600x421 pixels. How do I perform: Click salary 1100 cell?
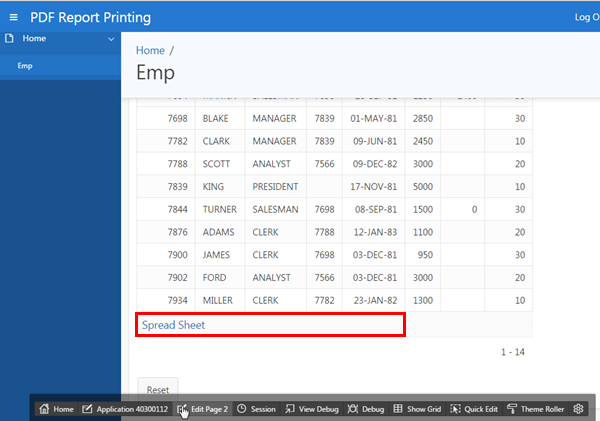tap(422, 232)
